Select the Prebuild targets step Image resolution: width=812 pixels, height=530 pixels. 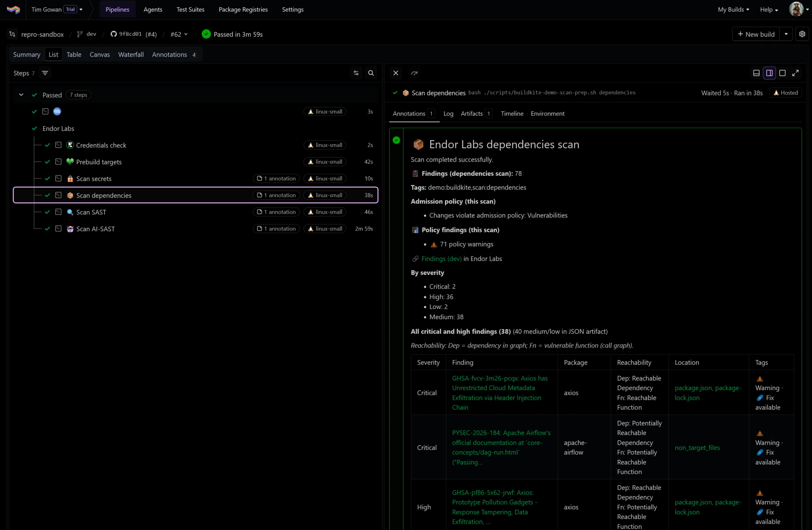(x=196, y=162)
